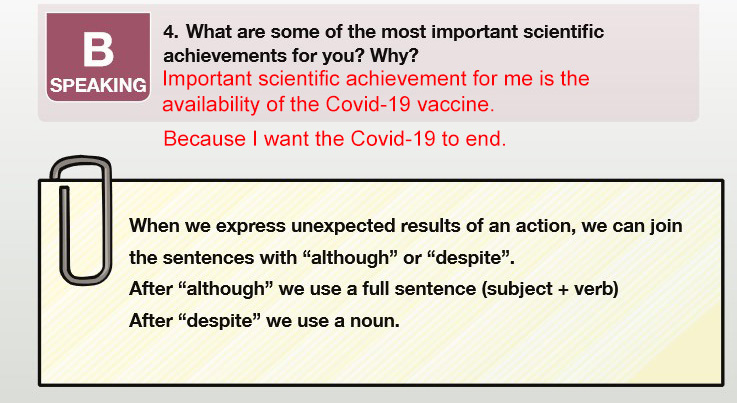Click the word "despite" in second note line
Viewport: 737px width, 403px height.
(471, 258)
